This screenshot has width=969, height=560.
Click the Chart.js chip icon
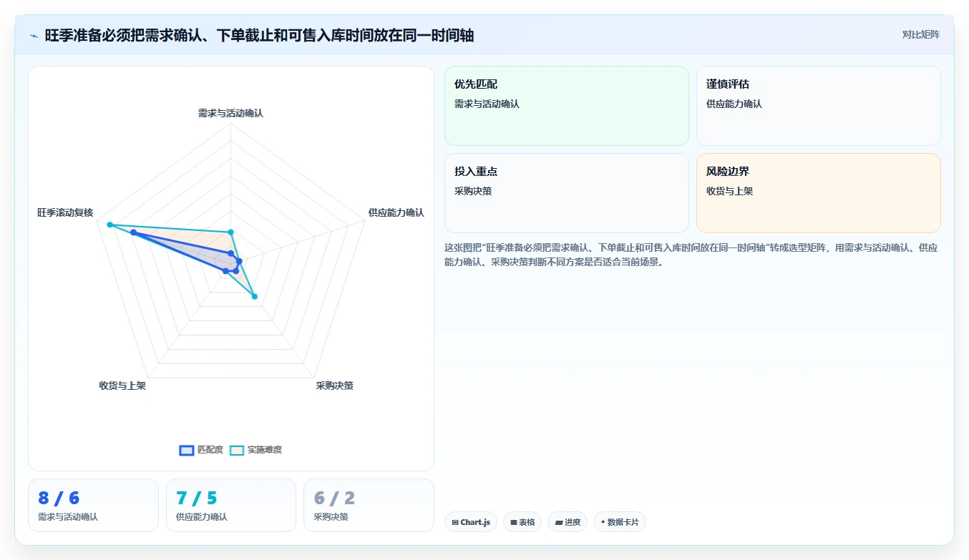(x=455, y=523)
